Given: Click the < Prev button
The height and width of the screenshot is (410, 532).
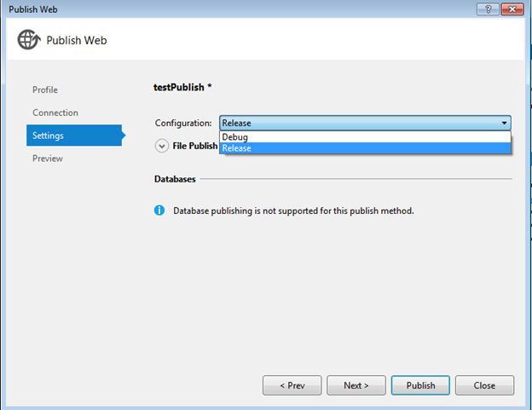Looking at the screenshot, I should point(292,385).
